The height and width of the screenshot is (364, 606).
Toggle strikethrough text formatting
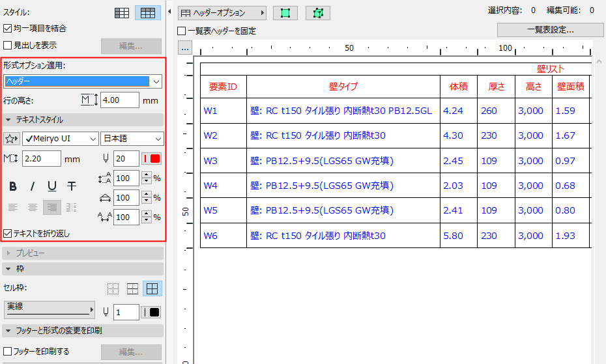(x=72, y=187)
